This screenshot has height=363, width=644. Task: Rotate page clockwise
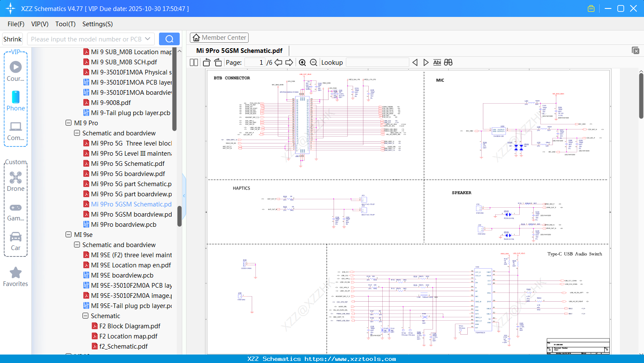pos(218,63)
